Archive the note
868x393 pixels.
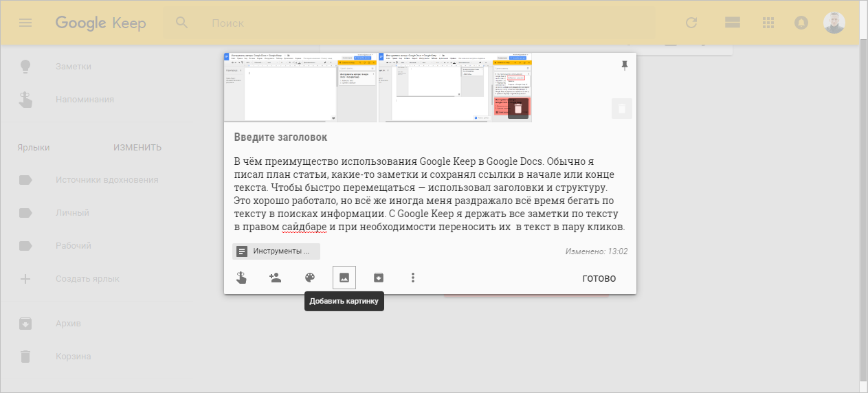click(x=379, y=278)
